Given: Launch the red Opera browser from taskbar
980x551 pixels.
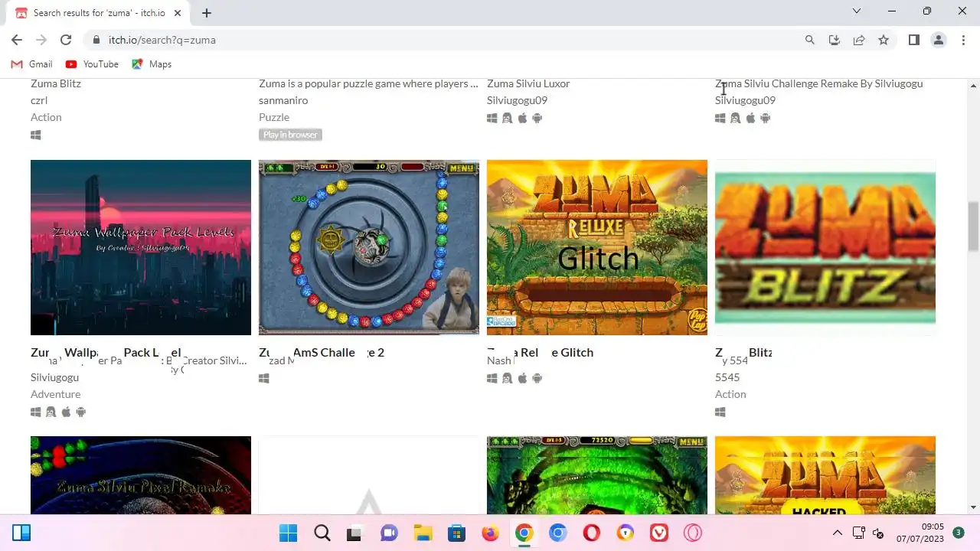Looking at the screenshot, I should tap(591, 533).
